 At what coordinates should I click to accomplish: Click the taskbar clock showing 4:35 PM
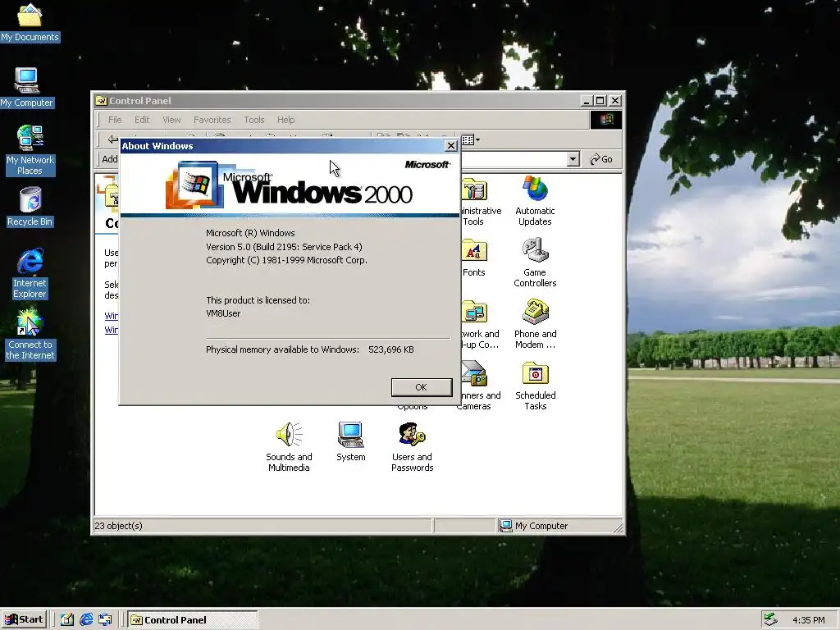808,620
